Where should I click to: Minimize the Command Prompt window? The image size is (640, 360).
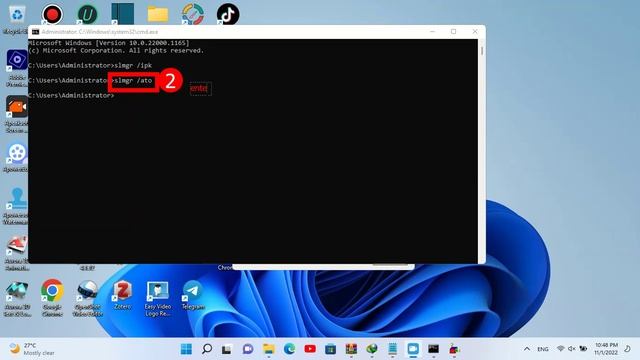tap(432, 32)
